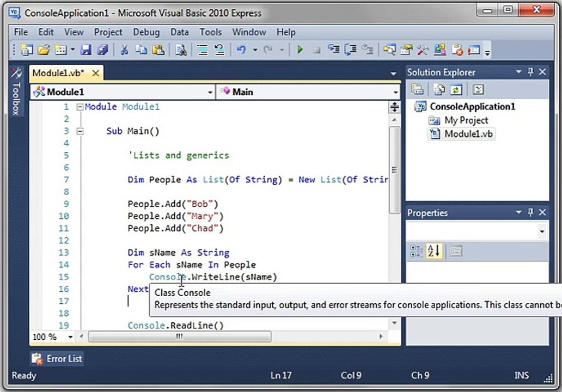Start debugging with the green play icon
This screenshot has width=562, height=392.
300,50
